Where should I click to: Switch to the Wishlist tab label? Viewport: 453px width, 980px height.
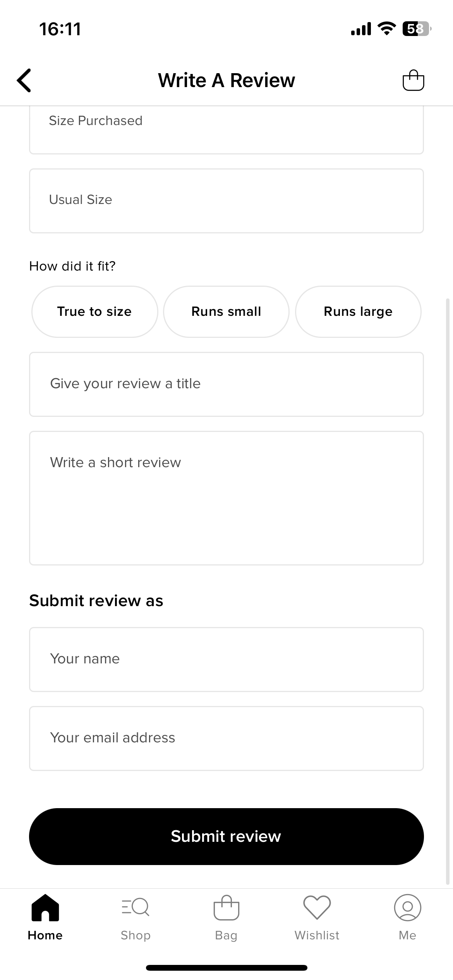(x=317, y=935)
